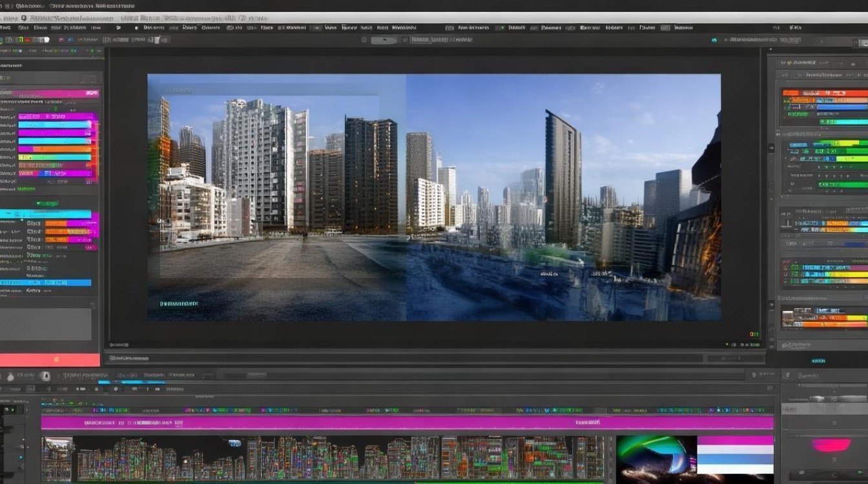Screen dimensions: 868x484
Task: Click the green indicator at the preview's bottom-right corner
Action: click(x=753, y=334)
